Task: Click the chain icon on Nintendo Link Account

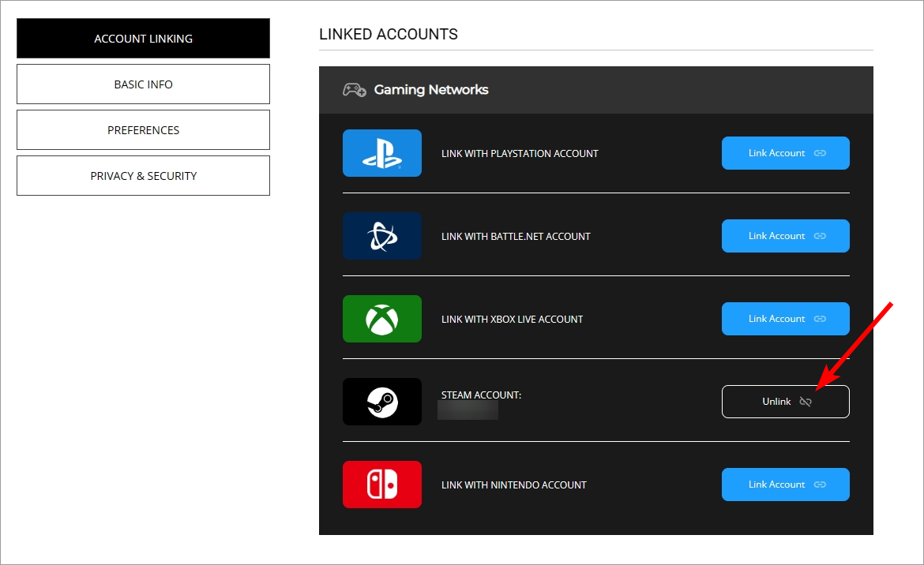Action: [820, 485]
